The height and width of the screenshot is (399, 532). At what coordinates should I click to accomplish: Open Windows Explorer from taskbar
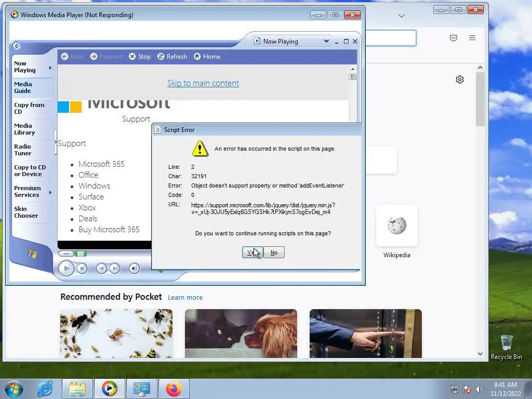point(77,389)
